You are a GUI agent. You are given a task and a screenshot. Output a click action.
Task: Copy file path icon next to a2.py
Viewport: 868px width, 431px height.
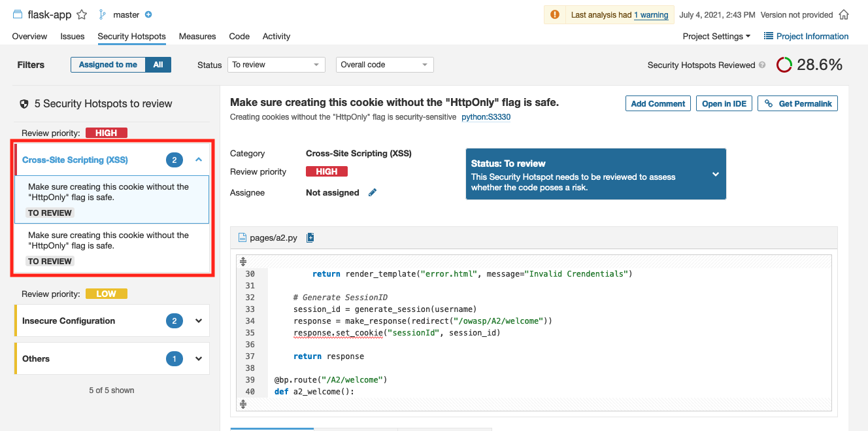click(x=310, y=237)
